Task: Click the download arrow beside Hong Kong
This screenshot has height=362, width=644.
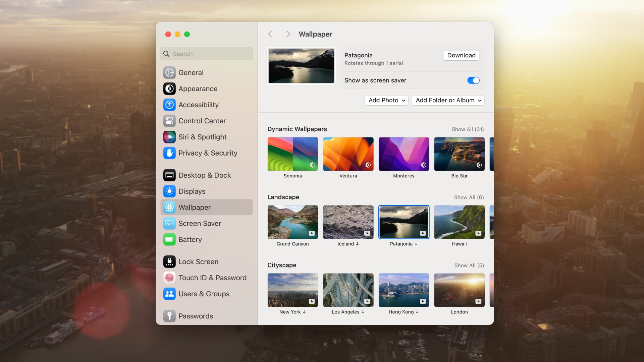Action: point(417,312)
